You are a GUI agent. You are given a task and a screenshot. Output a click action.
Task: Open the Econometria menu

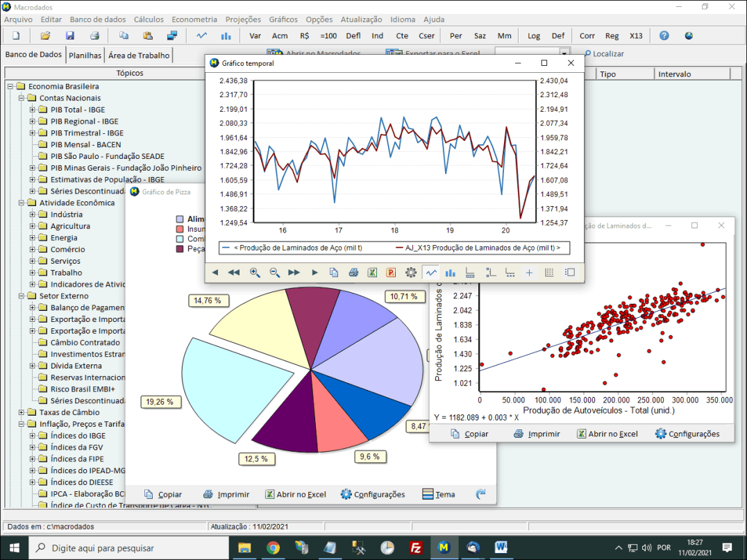[194, 19]
